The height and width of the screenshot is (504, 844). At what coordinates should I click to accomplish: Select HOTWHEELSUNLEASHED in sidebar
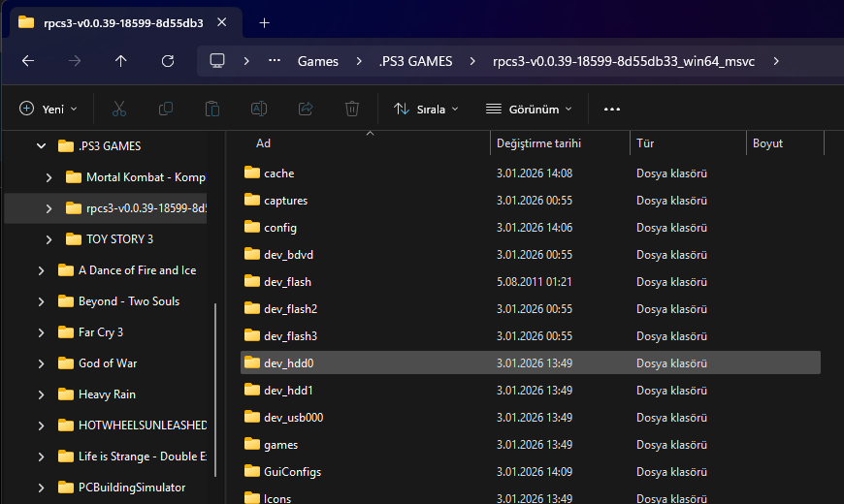click(142, 425)
